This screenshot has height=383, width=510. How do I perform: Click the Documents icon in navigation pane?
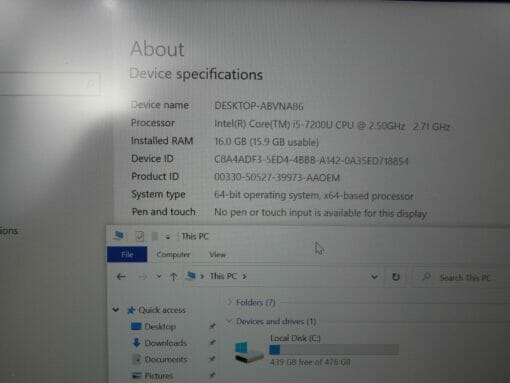[136, 359]
